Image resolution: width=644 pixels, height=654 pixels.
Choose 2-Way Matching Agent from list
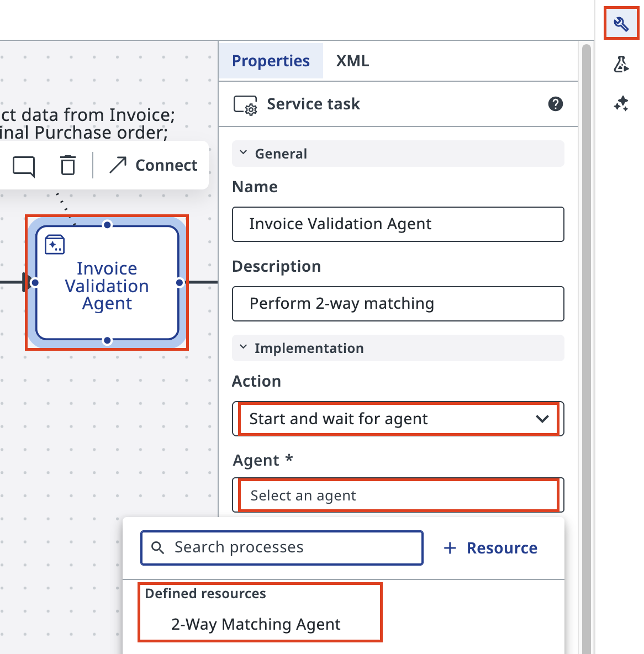(x=256, y=624)
